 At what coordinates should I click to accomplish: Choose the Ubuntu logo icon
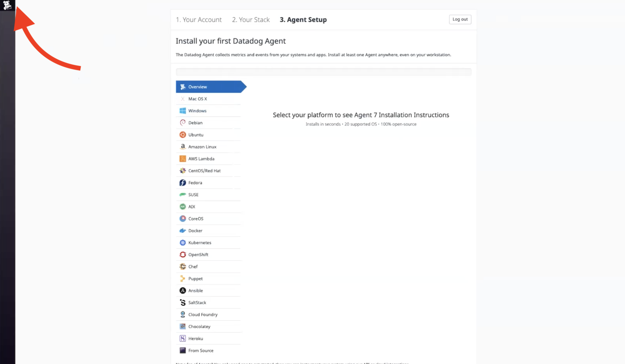183,135
